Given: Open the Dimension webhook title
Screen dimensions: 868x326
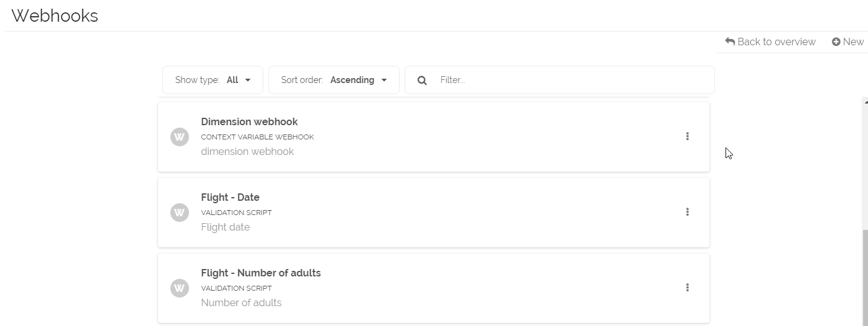Looking at the screenshot, I should pyautogui.click(x=249, y=121).
